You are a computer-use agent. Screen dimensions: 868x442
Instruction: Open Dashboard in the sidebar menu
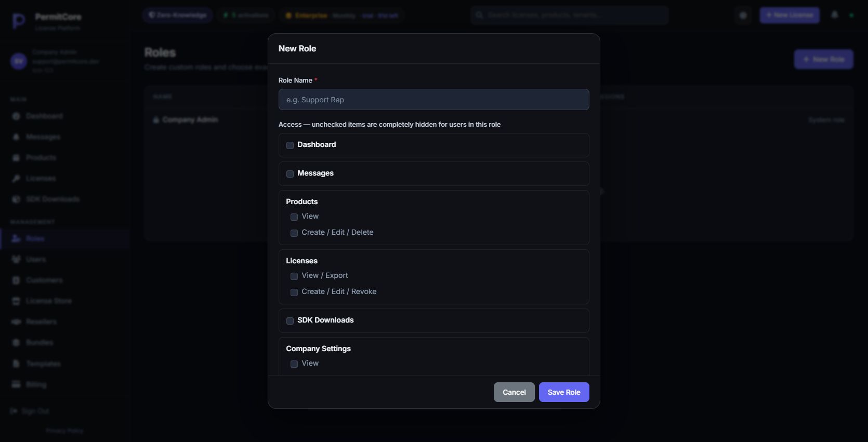(x=65, y=116)
